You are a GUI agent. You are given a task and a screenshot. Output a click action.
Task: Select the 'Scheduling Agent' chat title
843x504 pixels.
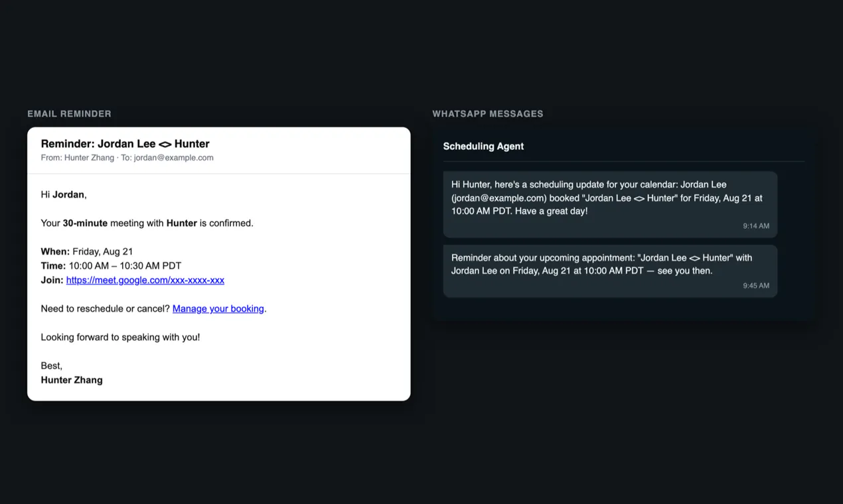click(x=483, y=147)
